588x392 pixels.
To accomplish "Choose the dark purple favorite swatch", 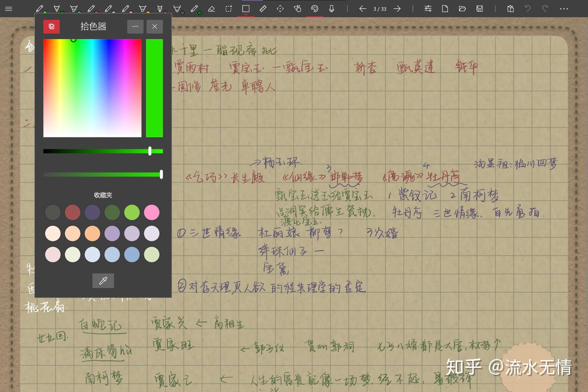I will [92, 213].
